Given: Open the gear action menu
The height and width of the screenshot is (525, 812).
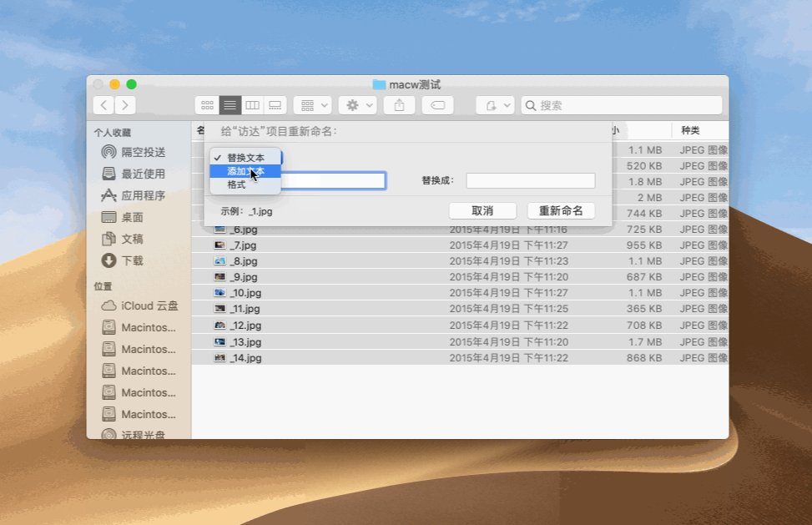Looking at the screenshot, I should [x=357, y=105].
